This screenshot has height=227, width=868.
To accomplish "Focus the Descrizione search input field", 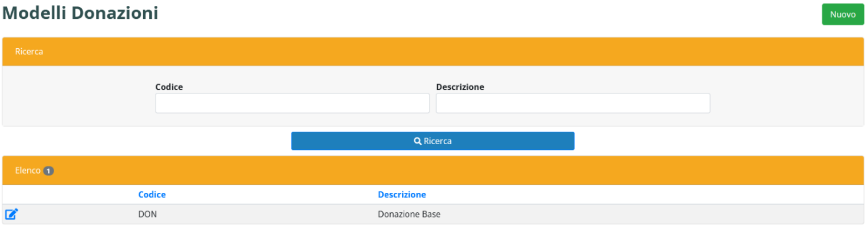I will click(x=573, y=103).
